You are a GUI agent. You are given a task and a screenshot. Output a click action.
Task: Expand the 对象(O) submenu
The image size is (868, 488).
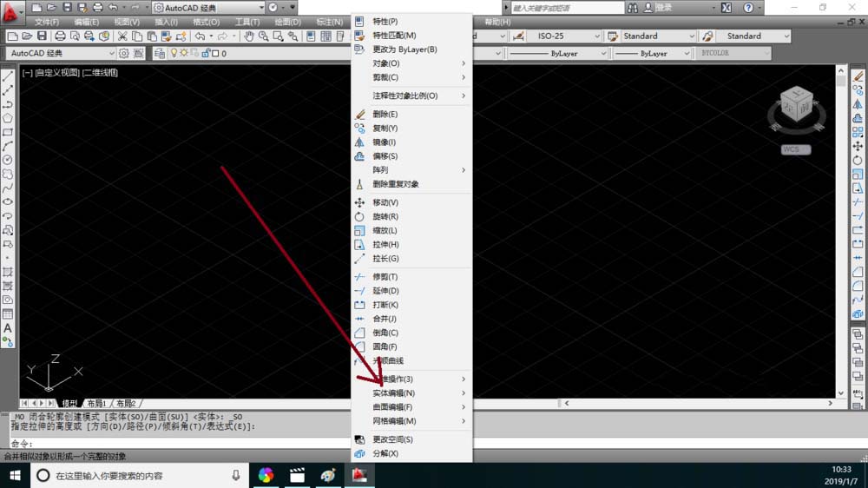click(x=411, y=63)
